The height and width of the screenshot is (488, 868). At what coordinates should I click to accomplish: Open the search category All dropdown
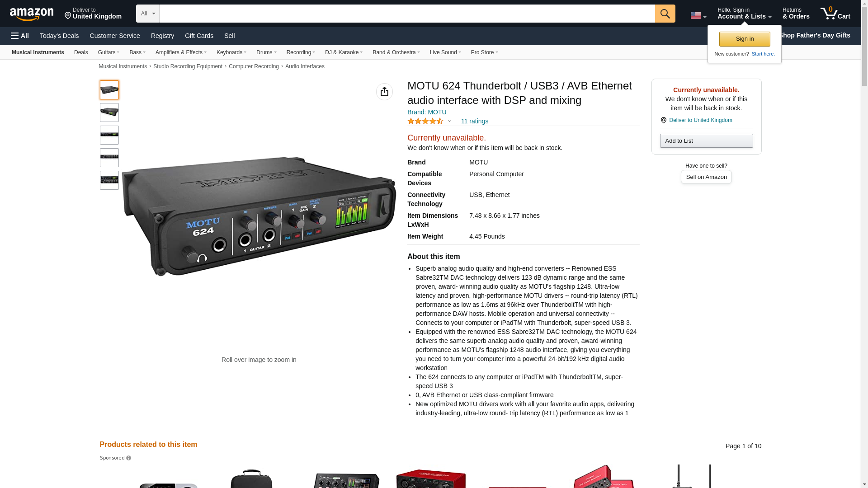click(147, 14)
